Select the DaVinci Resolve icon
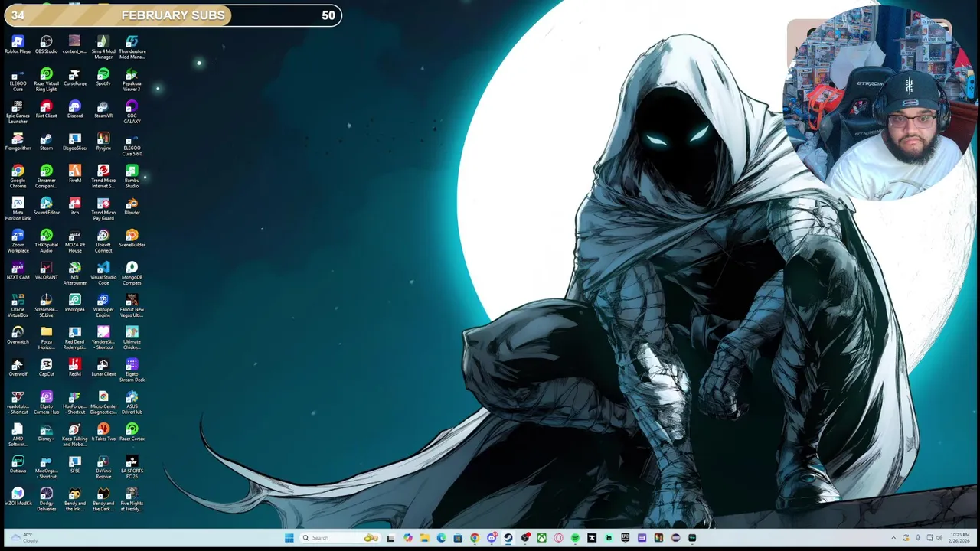This screenshot has width=980, height=551. click(103, 467)
